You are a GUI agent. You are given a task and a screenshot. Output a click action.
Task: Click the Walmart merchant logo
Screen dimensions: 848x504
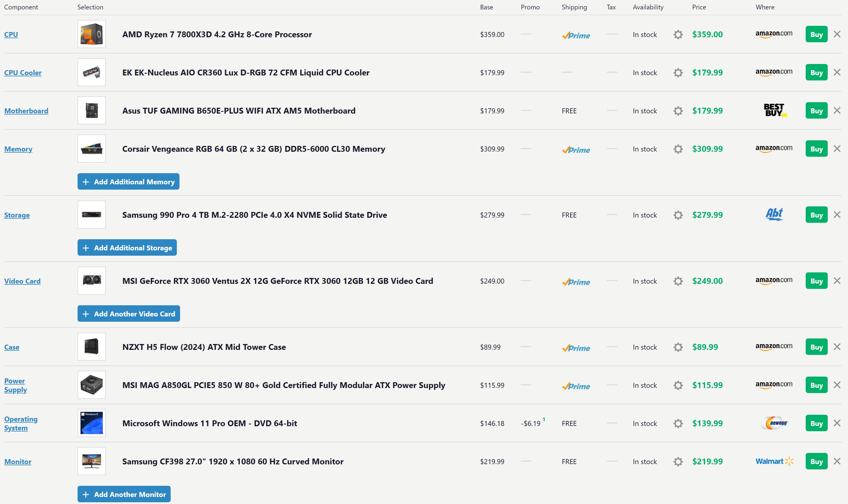[x=774, y=461]
